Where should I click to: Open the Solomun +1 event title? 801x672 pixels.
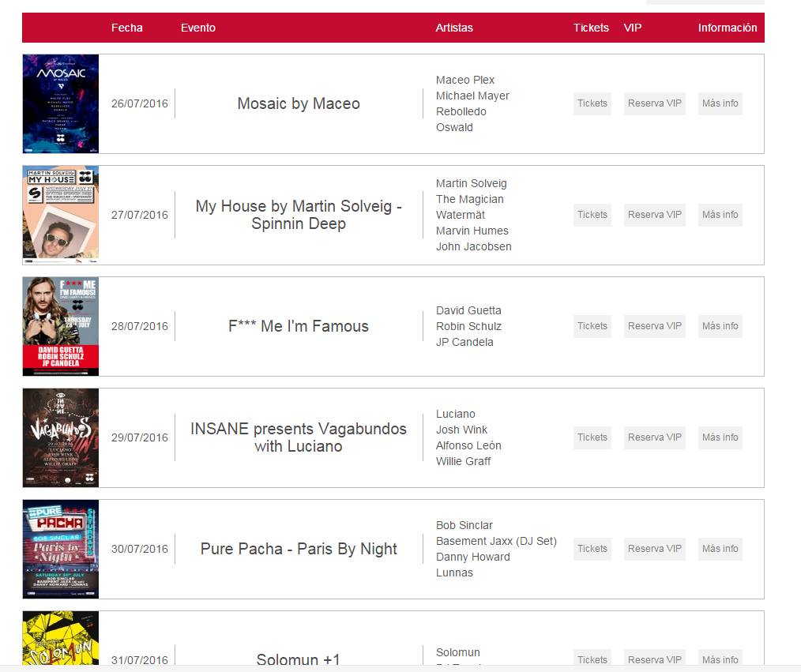[x=299, y=659]
